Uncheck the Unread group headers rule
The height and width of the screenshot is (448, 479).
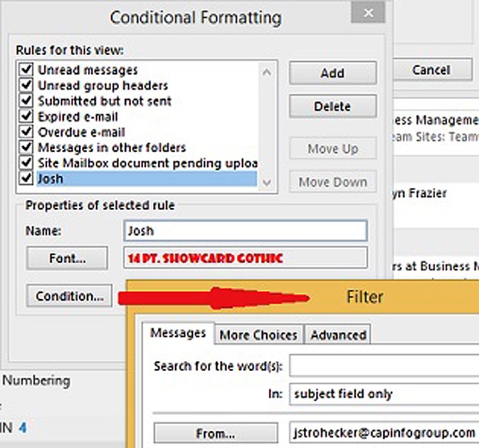click(x=27, y=85)
